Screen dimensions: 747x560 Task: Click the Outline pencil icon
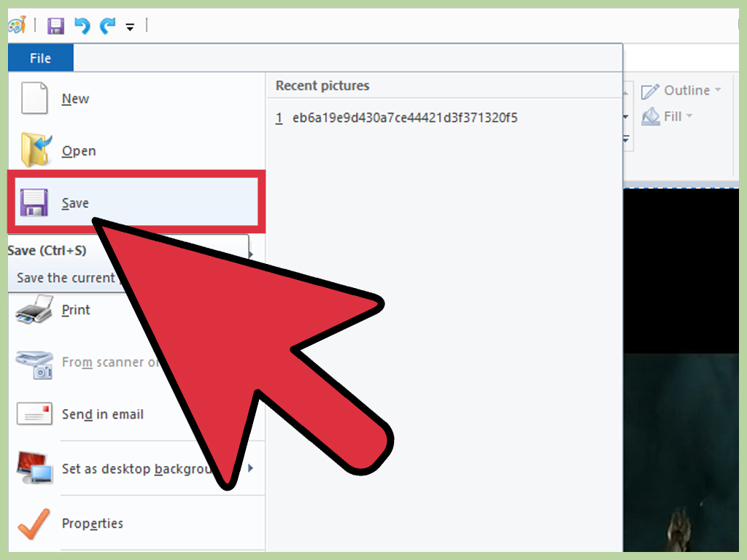coord(650,91)
